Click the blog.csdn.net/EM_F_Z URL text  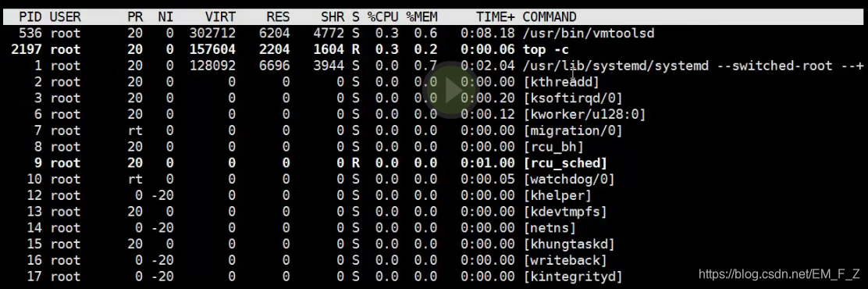click(780, 274)
